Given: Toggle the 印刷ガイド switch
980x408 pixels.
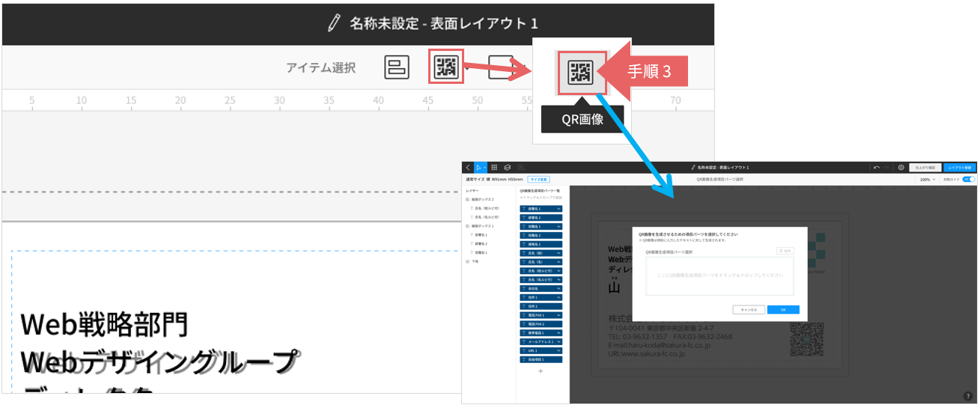Looking at the screenshot, I should (x=969, y=180).
